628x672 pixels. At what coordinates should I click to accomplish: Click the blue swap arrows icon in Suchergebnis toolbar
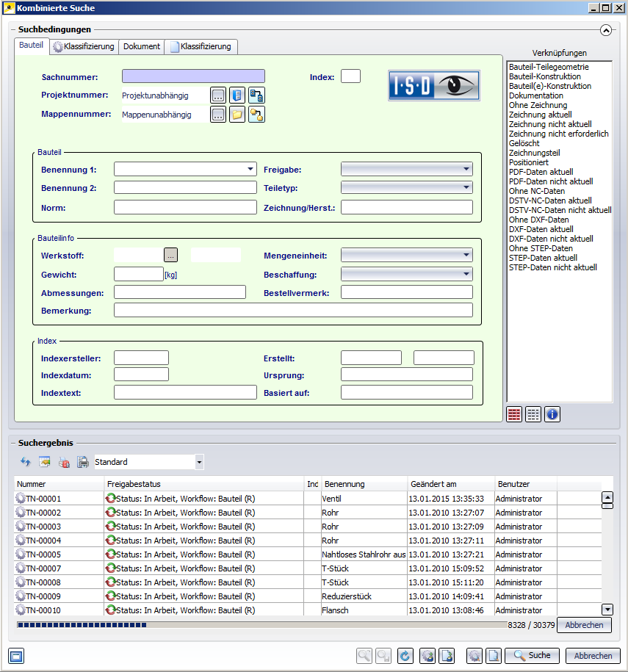tap(26, 462)
